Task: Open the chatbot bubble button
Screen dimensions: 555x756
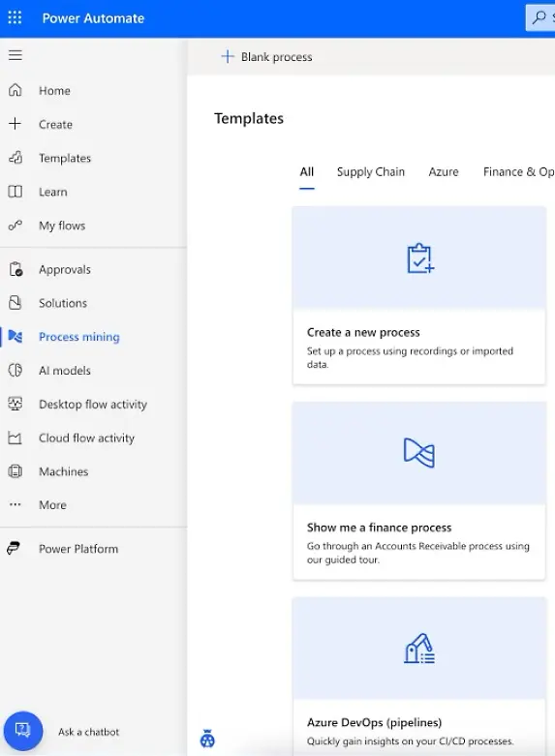Action: tap(23, 731)
